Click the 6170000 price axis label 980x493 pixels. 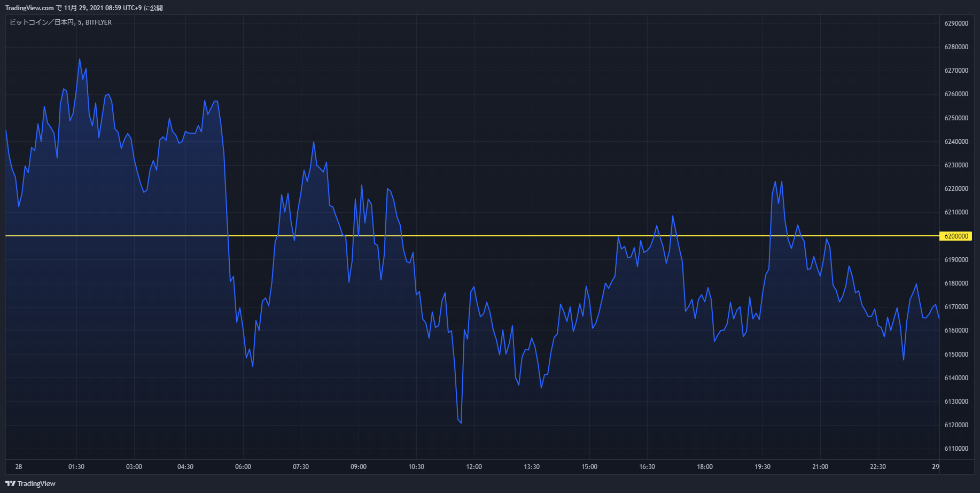point(956,307)
